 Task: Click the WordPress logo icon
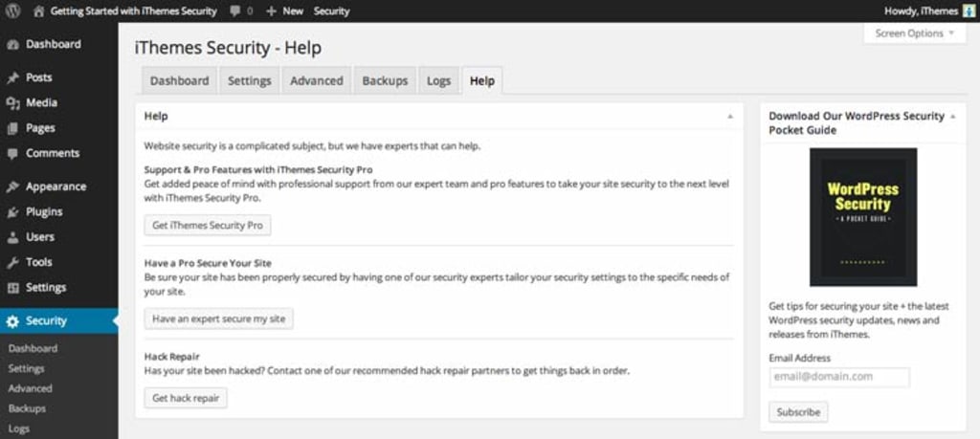coord(12,11)
